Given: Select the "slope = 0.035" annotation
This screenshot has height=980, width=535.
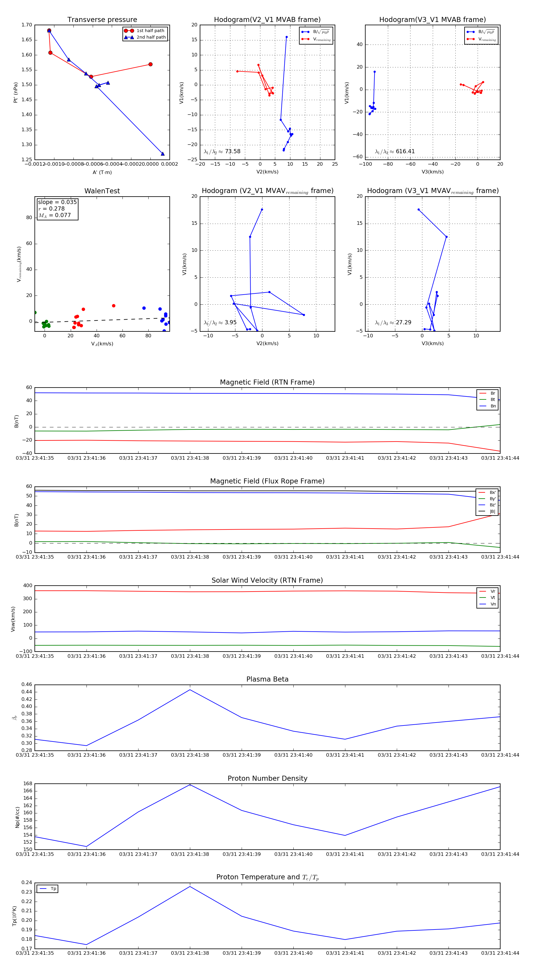Looking at the screenshot, I should pos(57,202).
